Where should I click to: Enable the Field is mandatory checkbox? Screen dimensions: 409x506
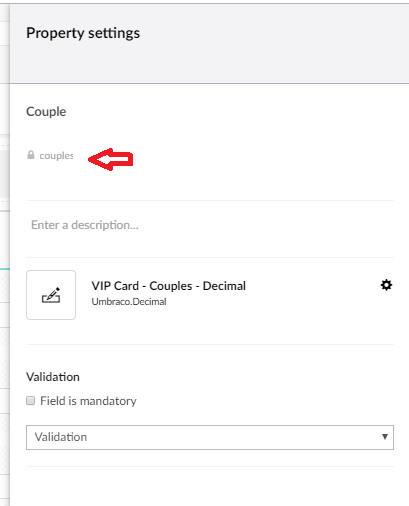[x=31, y=400]
